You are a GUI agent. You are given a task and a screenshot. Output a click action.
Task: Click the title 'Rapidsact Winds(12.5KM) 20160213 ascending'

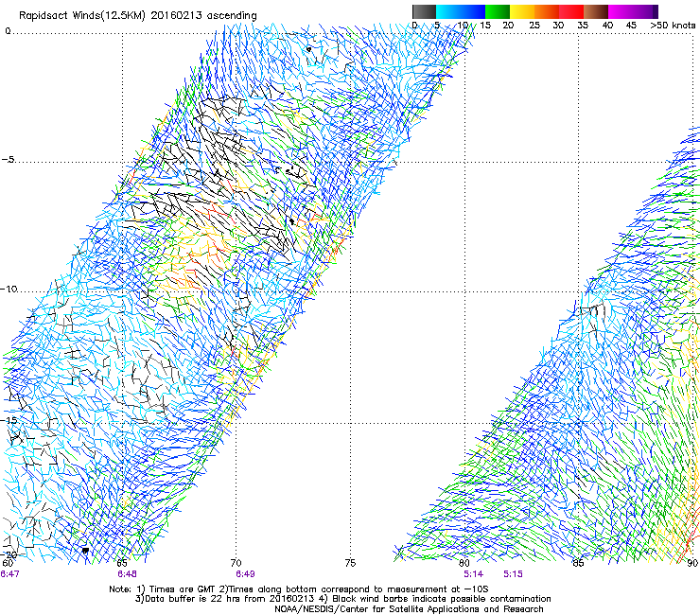[138, 16]
